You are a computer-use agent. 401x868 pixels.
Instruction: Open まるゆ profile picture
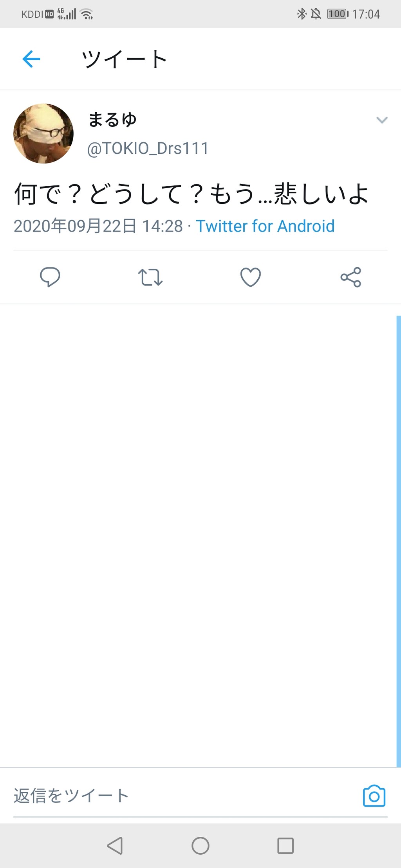coord(43,133)
